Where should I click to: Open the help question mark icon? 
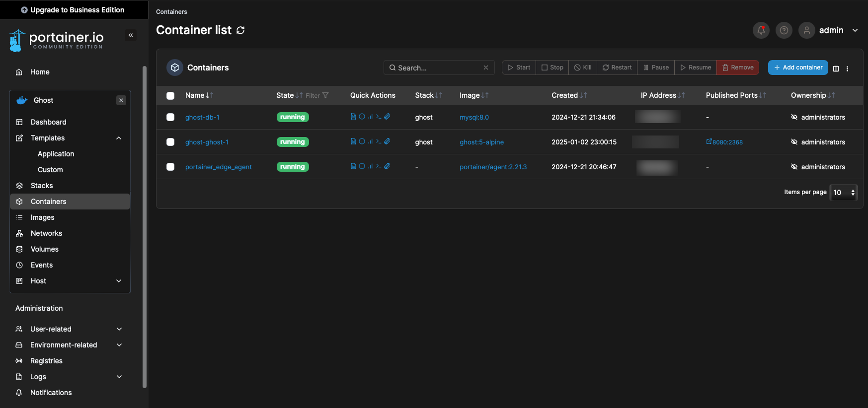pyautogui.click(x=784, y=30)
